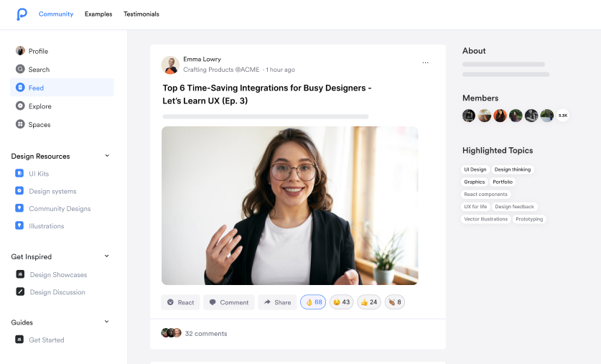
Task: Open the Spaces grid icon
Action: pos(20,124)
